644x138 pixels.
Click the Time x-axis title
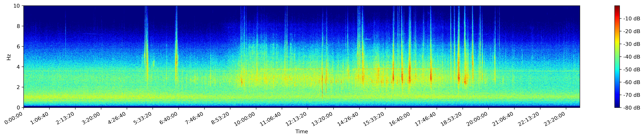click(x=301, y=132)
